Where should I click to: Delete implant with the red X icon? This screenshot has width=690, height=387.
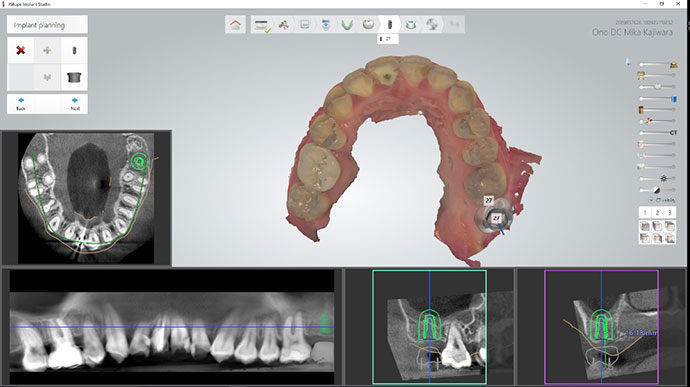pos(20,51)
